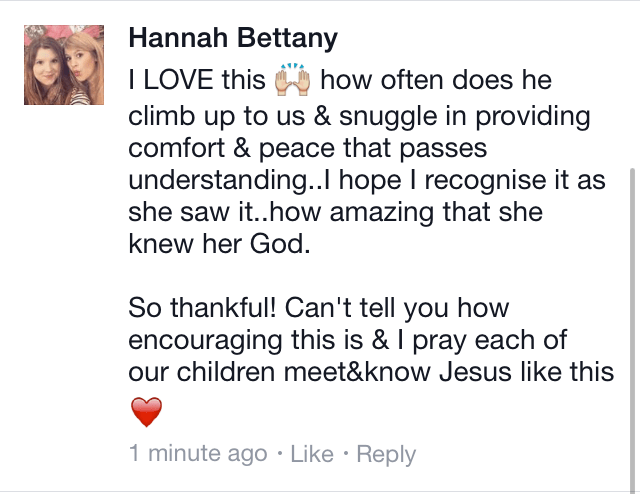The width and height of the screenshot is (640, 494).
Task: Reply to Hannah Bettany's comment
Action: pos(386,454)
